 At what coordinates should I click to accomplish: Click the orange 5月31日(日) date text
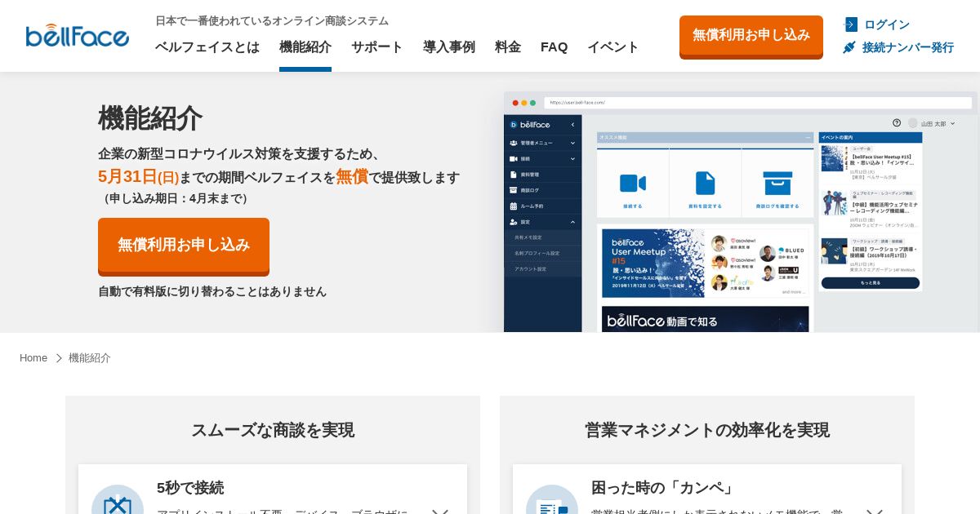pos(138,176)
